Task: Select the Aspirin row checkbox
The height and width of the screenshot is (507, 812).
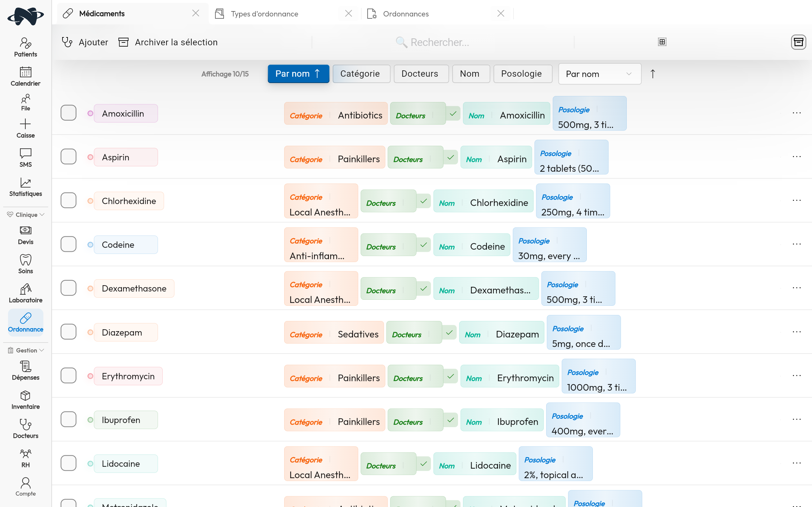Action: click(68, 157)
